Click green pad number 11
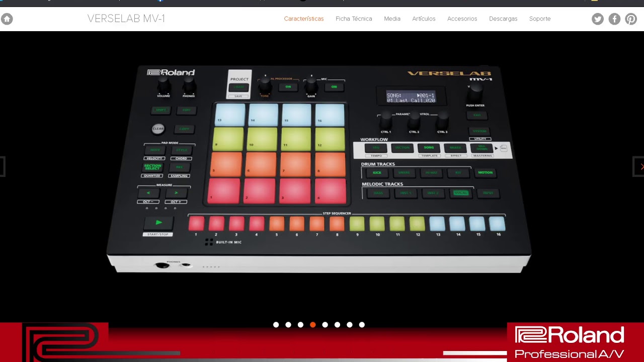Viewport: 644px width, 362px height. (297, 138)
